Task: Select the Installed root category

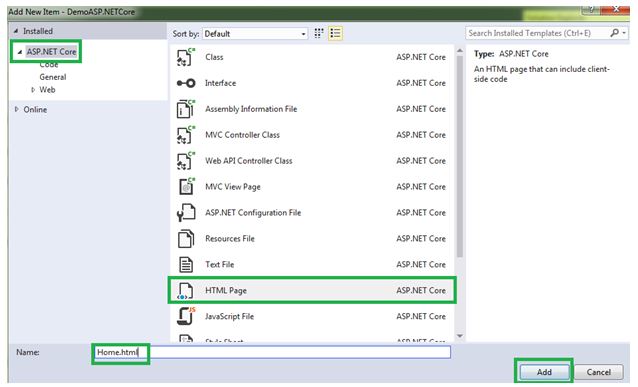Action: (38, 31)
